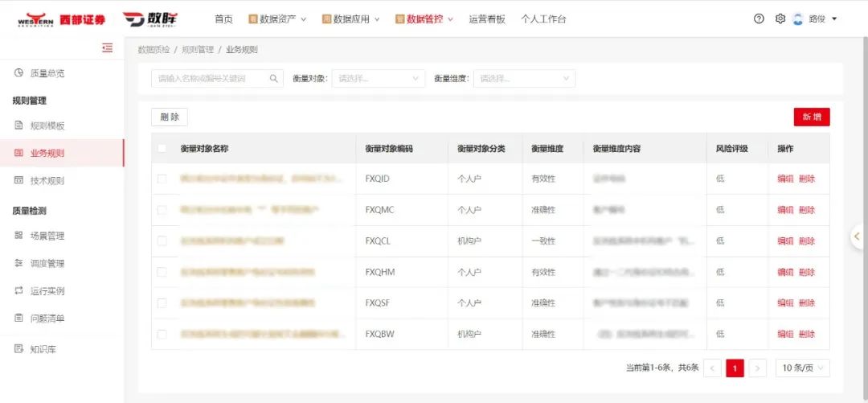Click 编辑 for the FXQID row

pos(785,179)
